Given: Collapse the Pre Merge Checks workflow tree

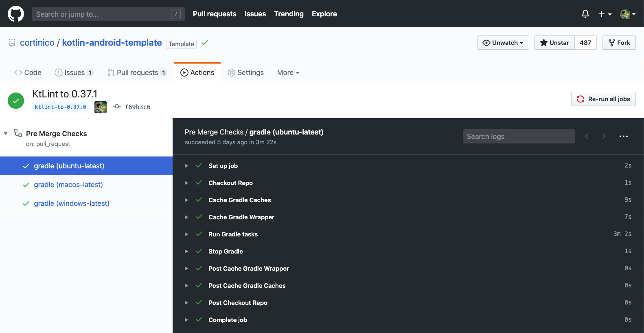Looking at the screenshot, I should [6, 133].
